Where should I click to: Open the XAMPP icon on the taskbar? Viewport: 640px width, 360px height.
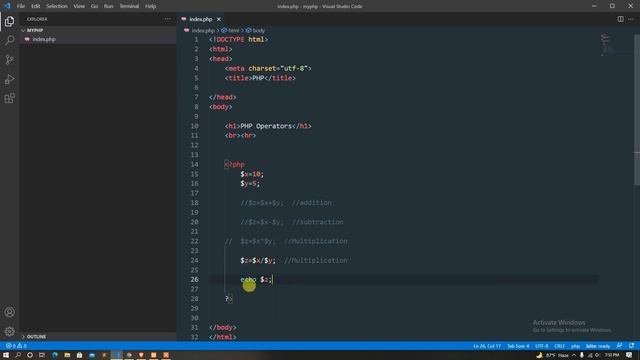(166, 355)
